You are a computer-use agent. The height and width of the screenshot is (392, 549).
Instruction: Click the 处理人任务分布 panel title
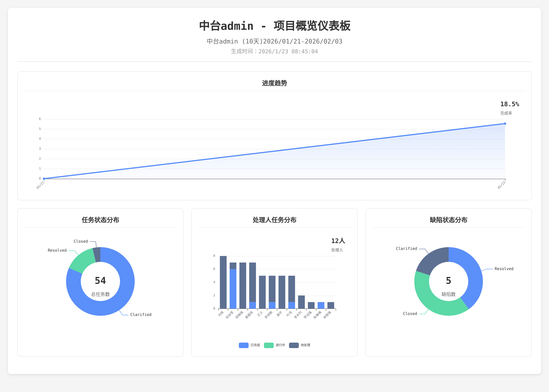[274, 220]
